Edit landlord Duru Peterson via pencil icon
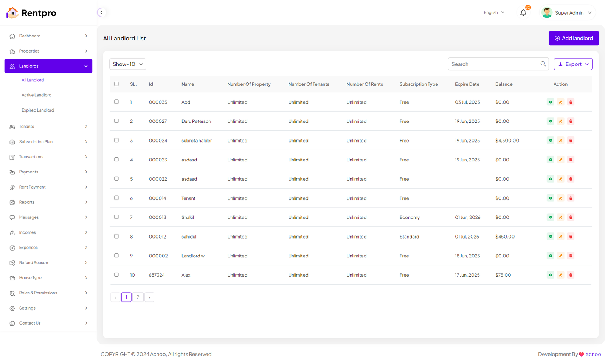 tap(561, 121)
